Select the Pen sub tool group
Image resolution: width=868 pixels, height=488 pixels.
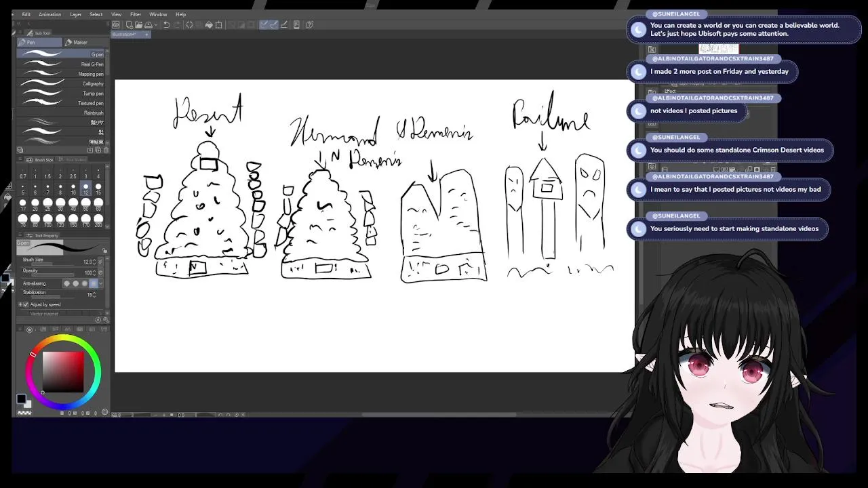click(39, 42)
